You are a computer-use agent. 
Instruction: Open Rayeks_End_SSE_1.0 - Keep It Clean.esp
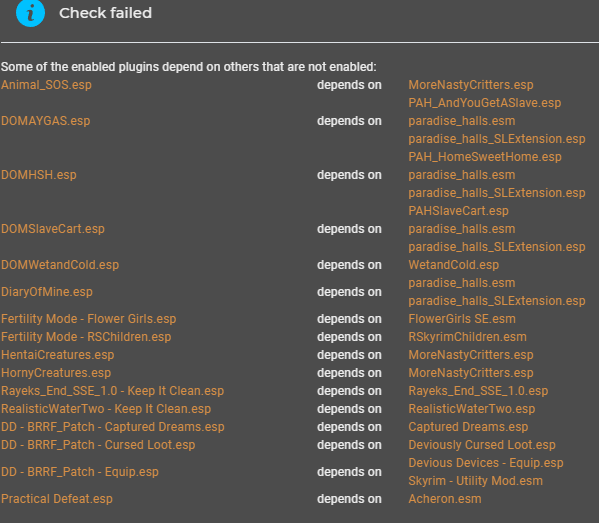pyautogui.click(x=112, y=391)
